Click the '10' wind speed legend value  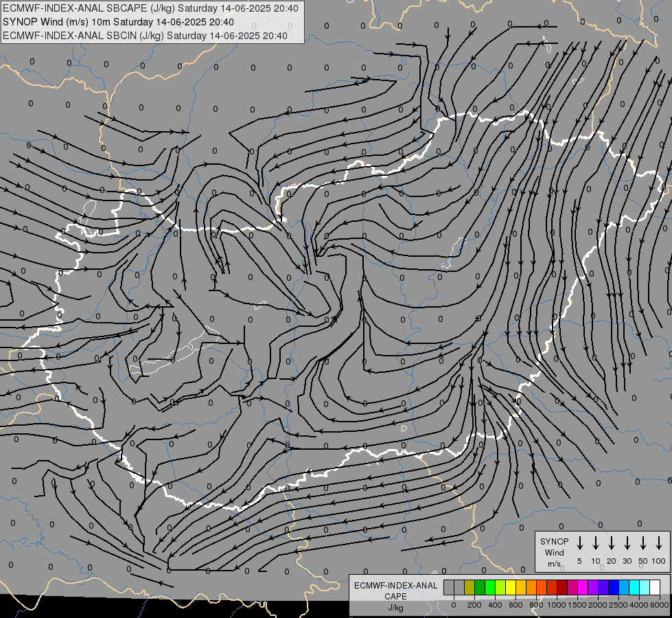pos(596,561)
